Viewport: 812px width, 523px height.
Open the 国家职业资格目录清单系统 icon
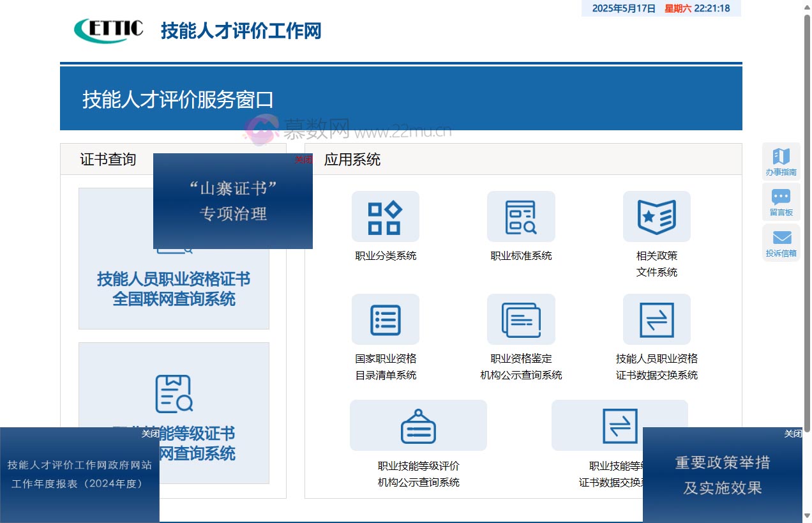(x=385, y=319)
